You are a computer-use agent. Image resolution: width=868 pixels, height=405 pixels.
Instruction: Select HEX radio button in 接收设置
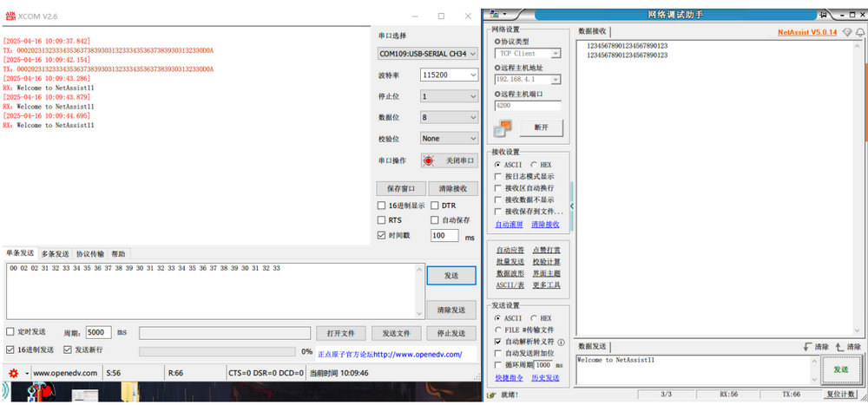pyautogui.click(x=533, y=164)
